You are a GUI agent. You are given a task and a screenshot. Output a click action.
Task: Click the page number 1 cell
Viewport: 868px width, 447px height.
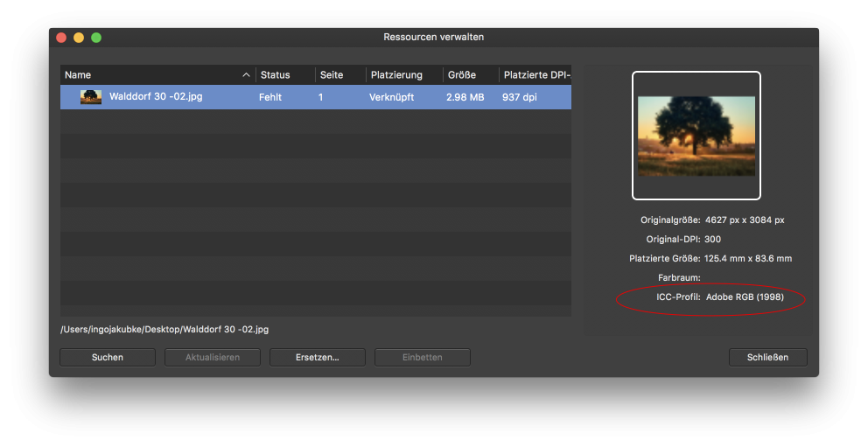[320, 97]
